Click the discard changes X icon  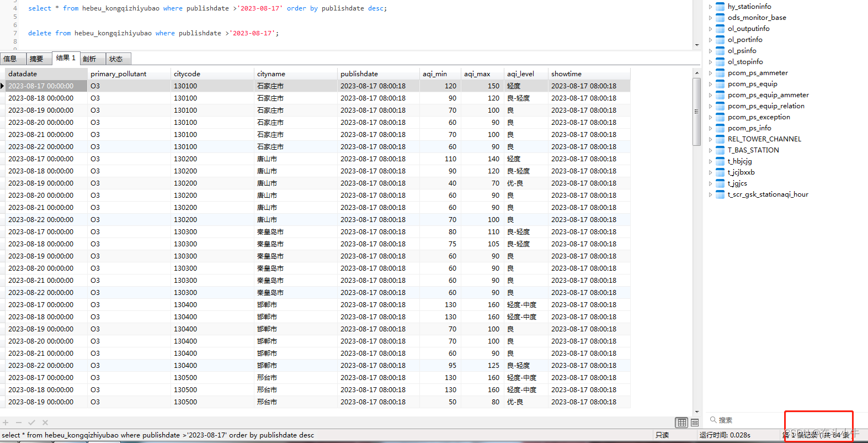(45, 423)
